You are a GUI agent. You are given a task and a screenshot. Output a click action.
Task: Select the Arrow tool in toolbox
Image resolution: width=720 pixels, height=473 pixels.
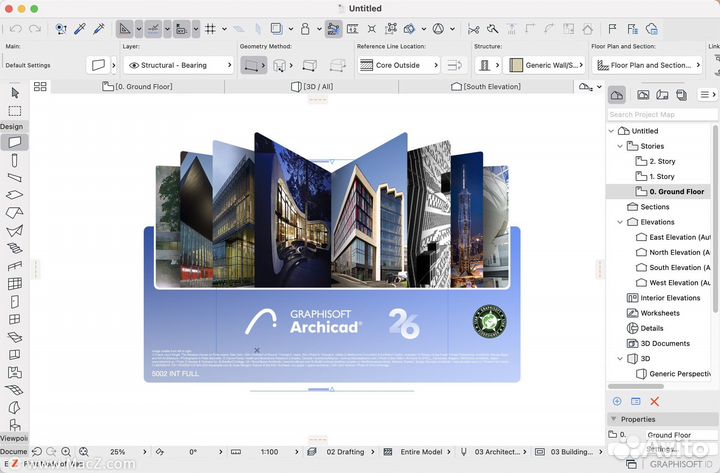15,93
